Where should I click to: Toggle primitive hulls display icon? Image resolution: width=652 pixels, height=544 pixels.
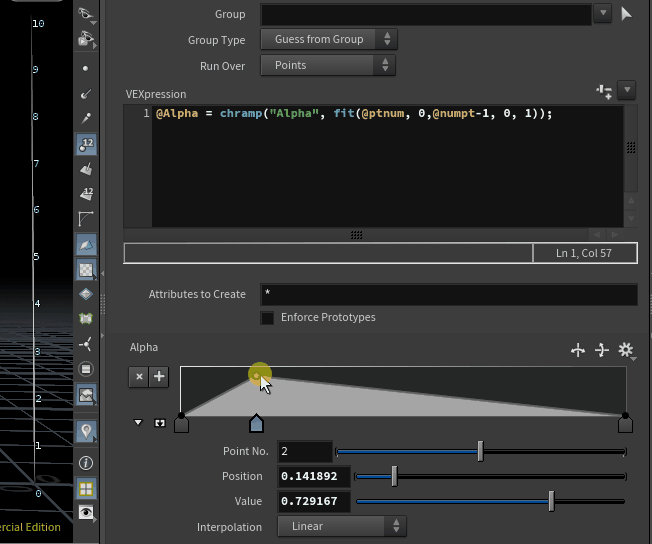coord(86,219)
